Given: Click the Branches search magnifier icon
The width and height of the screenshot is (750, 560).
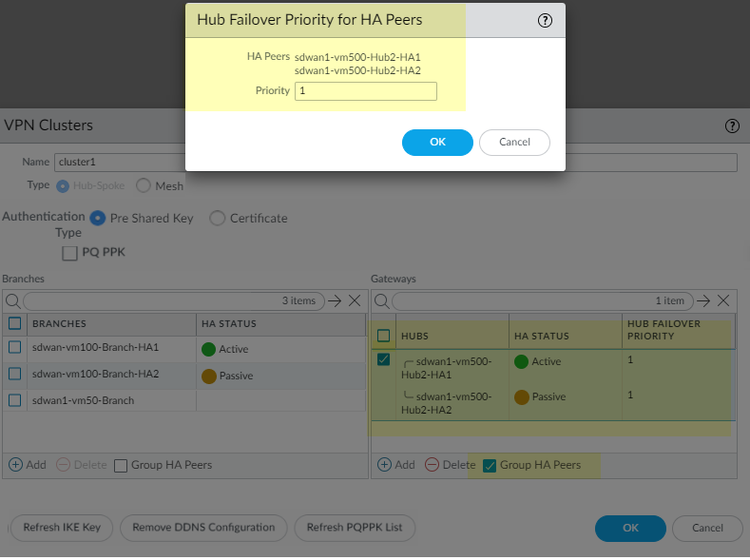Looking at the screenshot, I should tap(12, 300).
